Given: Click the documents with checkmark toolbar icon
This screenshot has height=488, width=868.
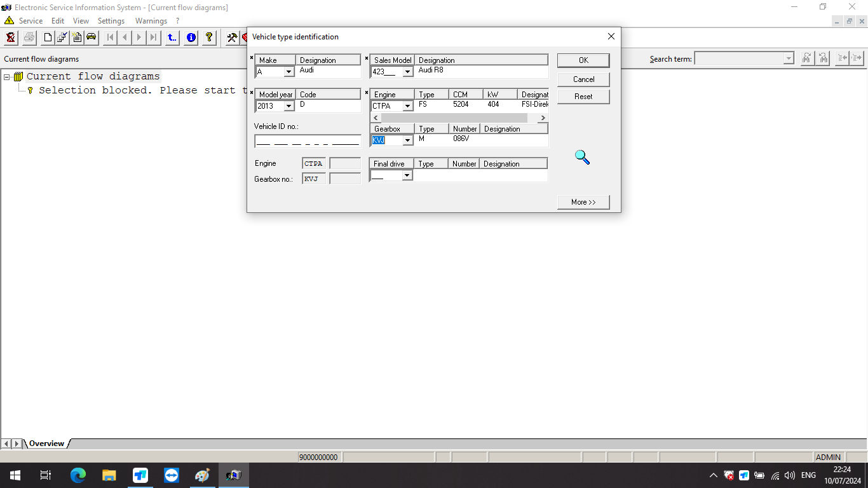Looking at the screenshot, I should (62, 37).
